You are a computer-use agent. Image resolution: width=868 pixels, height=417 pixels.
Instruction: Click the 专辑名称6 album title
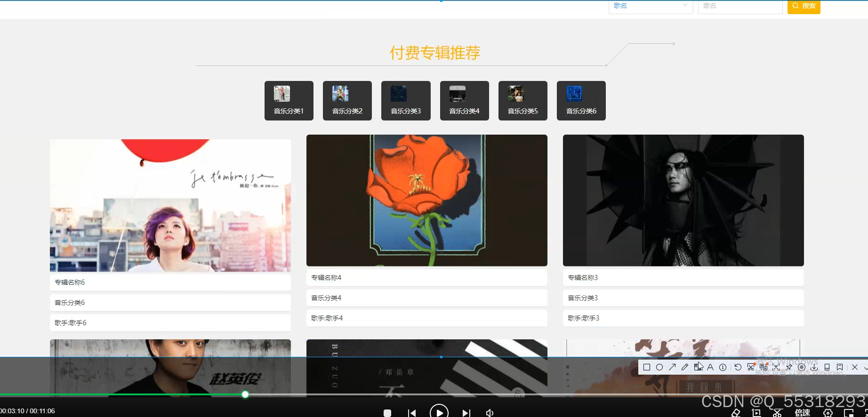click(x=70, y=282)
